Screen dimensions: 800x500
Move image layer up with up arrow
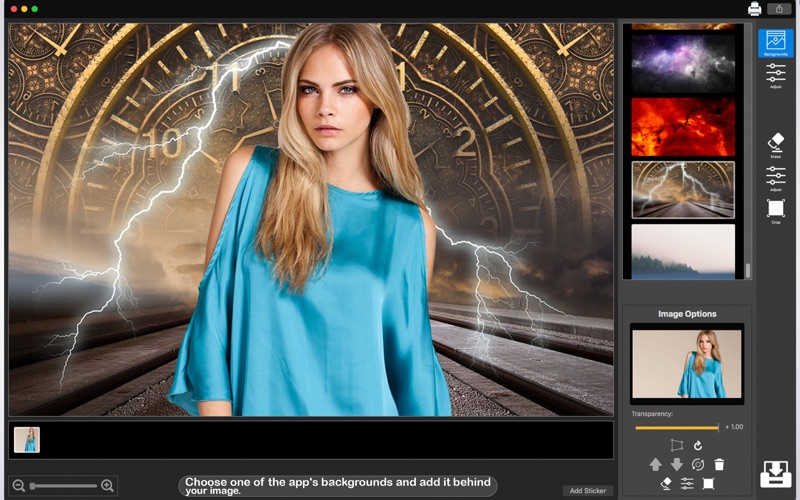pyautogui.click(x=656, y=464)
